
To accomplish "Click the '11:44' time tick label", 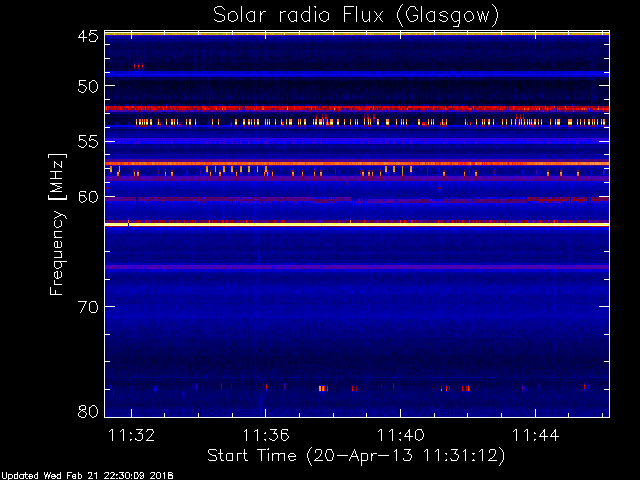I will (x=535, y=435).
